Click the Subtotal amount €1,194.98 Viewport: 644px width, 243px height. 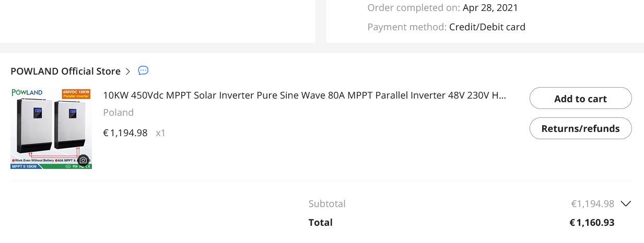pyautogui.click(x=592, y=204)
